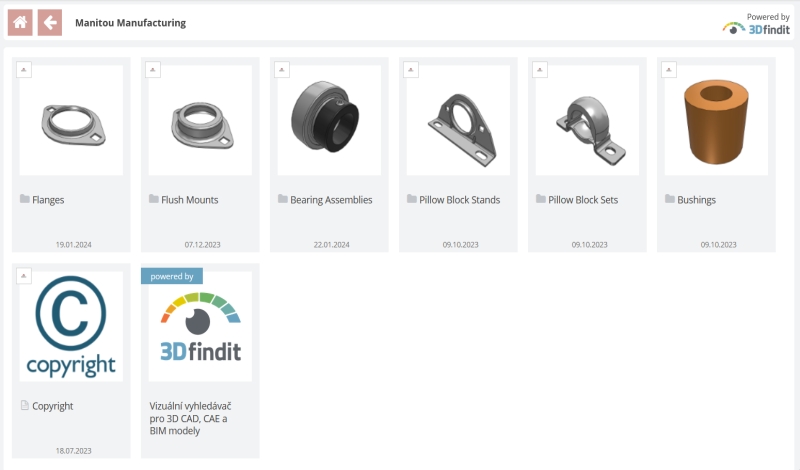This screenshot has height=470, width=800.
Task: Click the back arrow button
Action: [50, 22]
